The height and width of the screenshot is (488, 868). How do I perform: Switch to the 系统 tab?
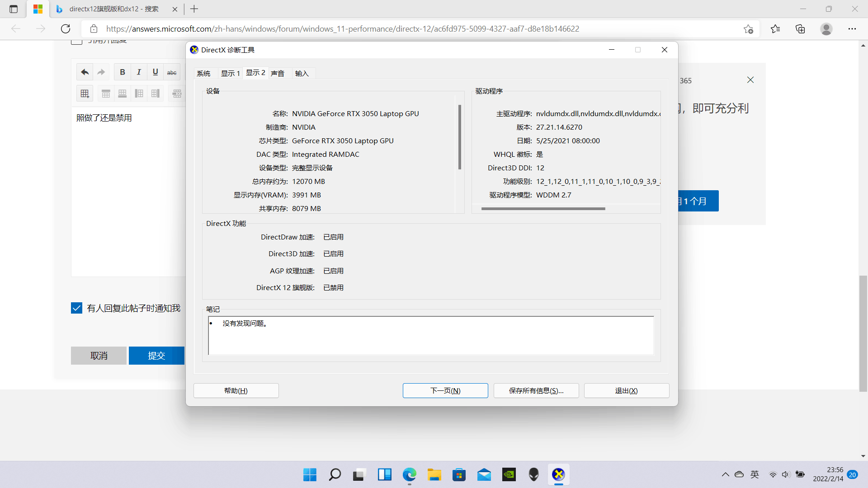(203, 73)
